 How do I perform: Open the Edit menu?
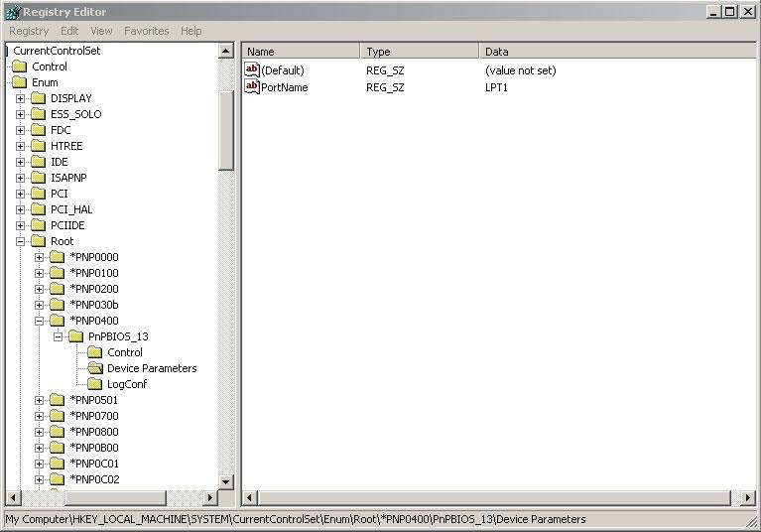click(x=69, y=31)
